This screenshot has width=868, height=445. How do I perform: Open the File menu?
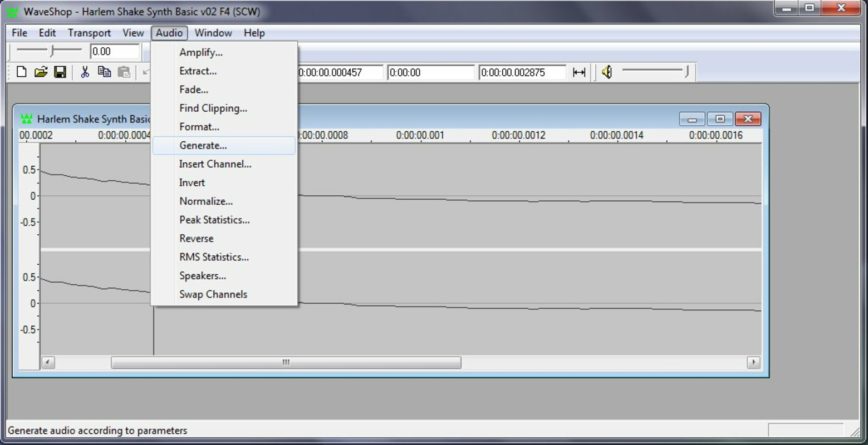pyautogui.click(x=19, y=33)
